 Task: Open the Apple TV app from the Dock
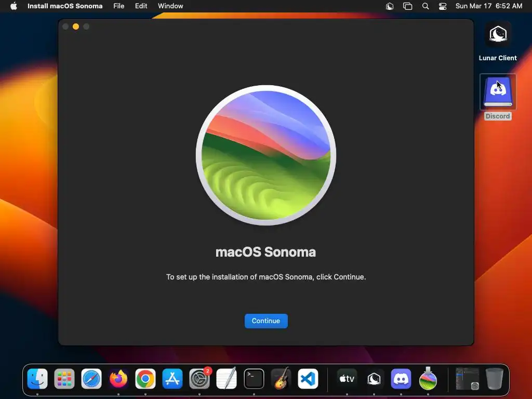point(347,379)
